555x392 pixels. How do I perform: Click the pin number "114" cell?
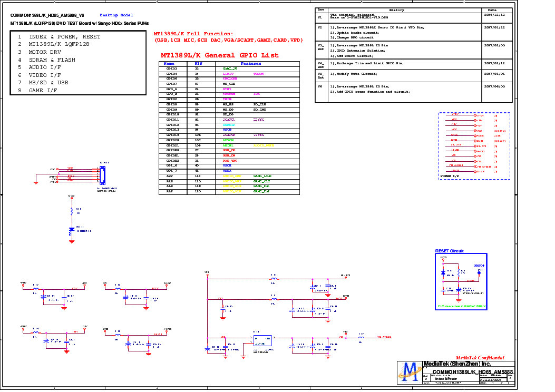click(x=198, y=176)
